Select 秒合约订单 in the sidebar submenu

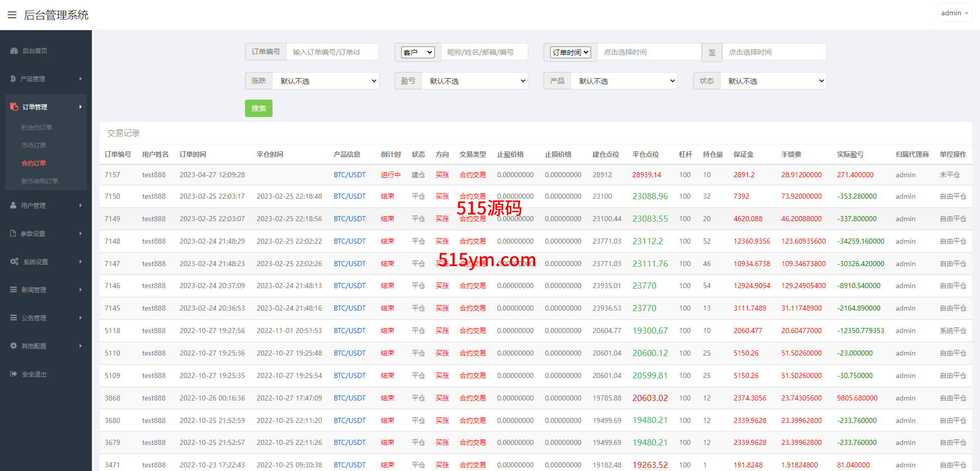(37, 128)
